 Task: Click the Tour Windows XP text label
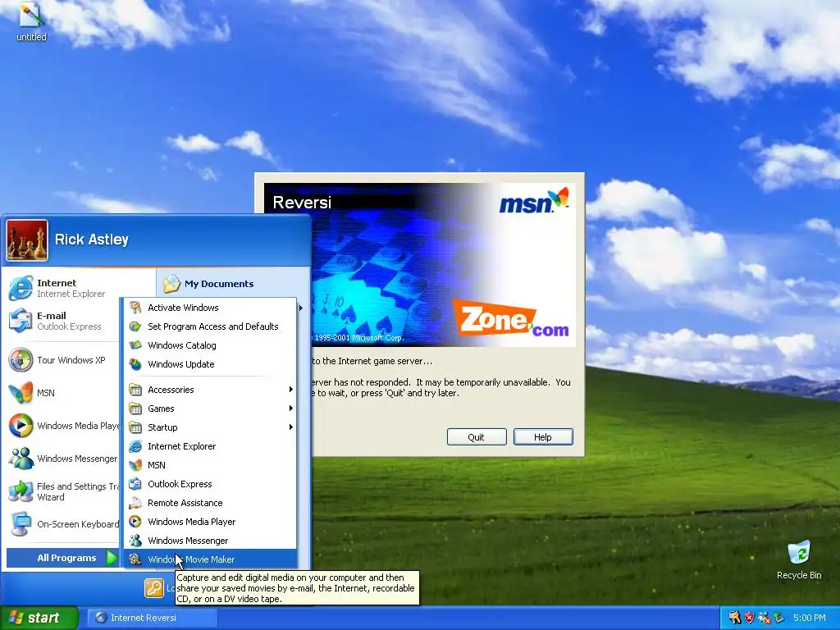click(x=71, y=360)
